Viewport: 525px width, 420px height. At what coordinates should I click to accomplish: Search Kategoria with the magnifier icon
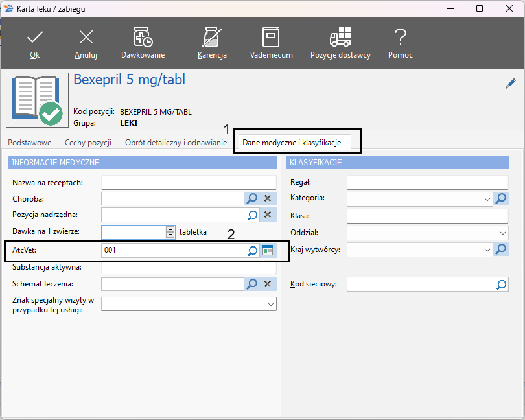(501, 198)
